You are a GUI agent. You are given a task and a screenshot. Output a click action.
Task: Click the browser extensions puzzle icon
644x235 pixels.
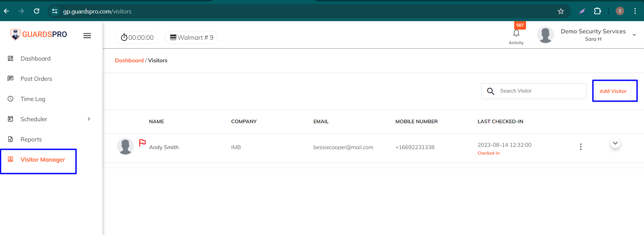click(597, 11)
